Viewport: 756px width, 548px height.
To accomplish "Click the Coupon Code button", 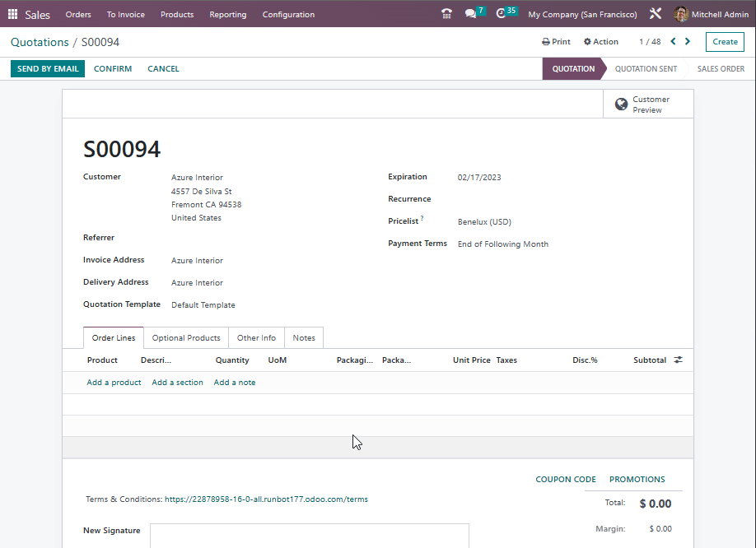I will [566, 479].
